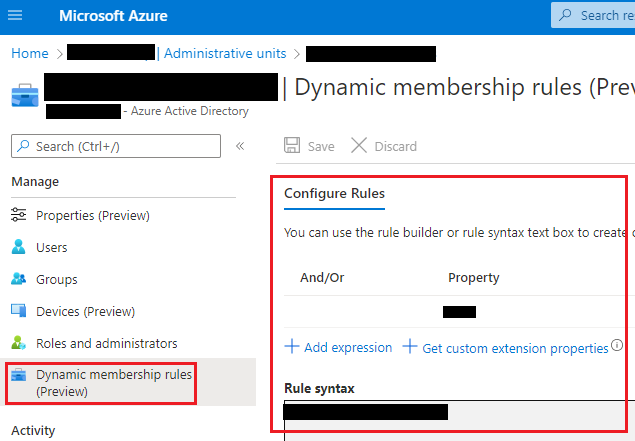Click the Users person icon

(x=19, y=247)
